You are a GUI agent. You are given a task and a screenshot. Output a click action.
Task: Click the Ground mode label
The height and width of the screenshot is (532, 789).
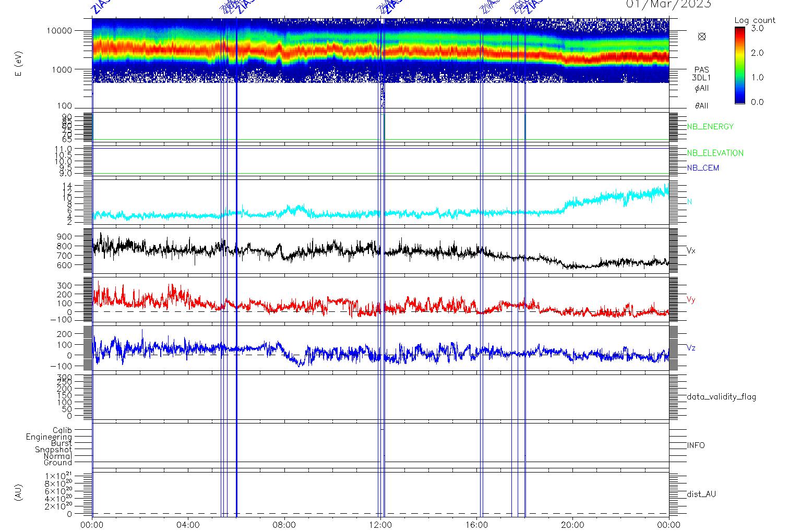(x=58, y=463)
